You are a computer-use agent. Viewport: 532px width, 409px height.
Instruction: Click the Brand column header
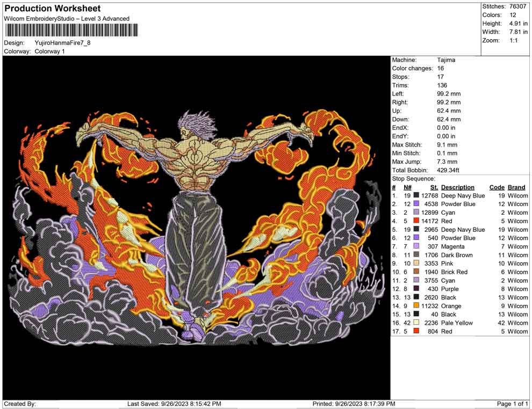pyautogui.click(x=516, y=187)
